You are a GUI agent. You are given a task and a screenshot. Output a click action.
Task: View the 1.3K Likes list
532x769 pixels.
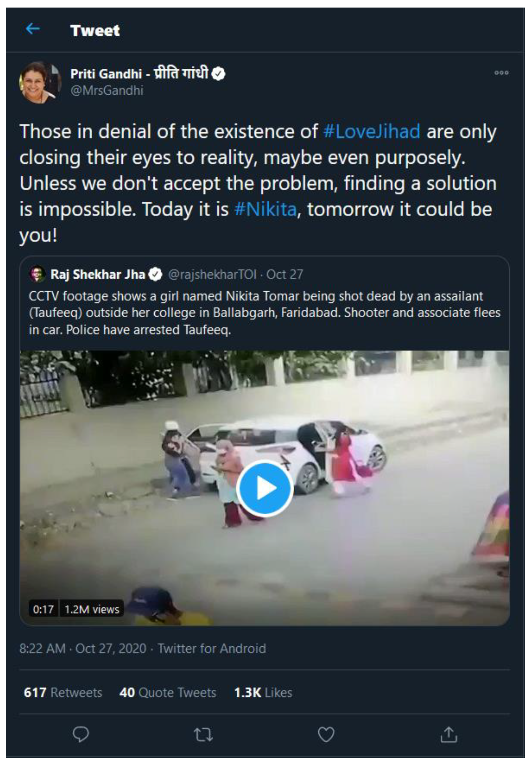tap(263, 692)
